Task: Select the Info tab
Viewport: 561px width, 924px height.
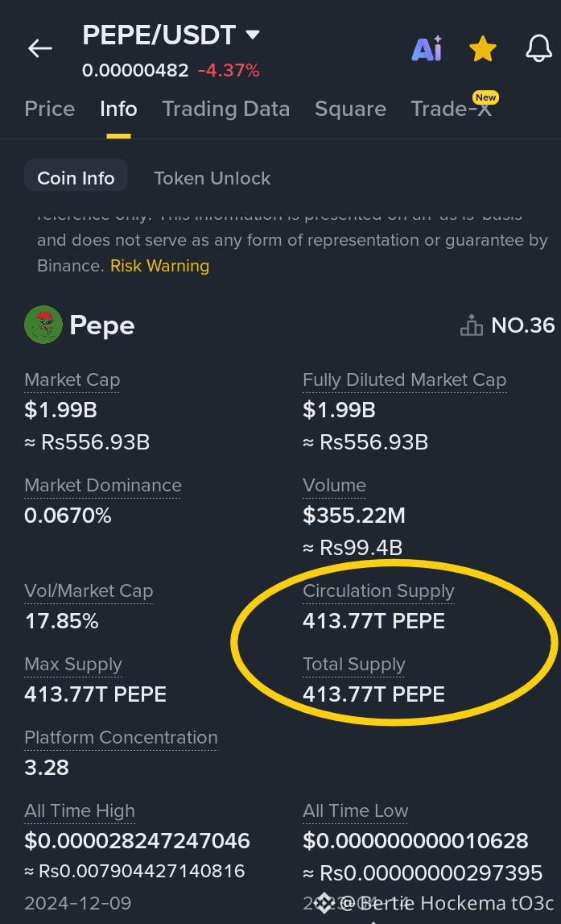Action: tap(118, 109)
